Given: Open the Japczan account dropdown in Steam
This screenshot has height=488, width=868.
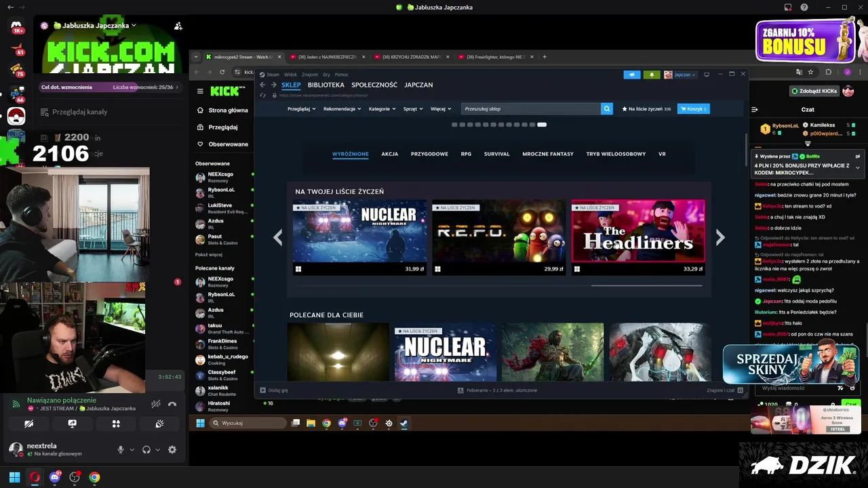Looking at the screenshot, I should pyautogui.click(x=680, y=75).
